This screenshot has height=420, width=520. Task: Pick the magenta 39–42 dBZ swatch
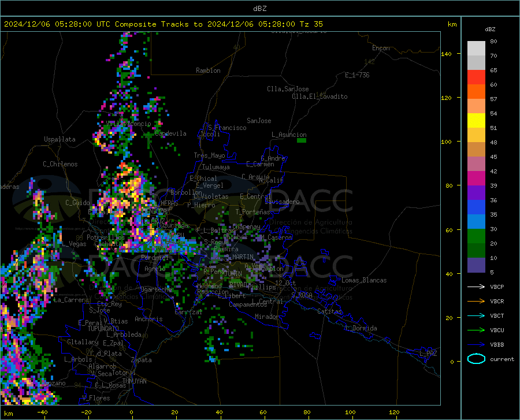476,179
